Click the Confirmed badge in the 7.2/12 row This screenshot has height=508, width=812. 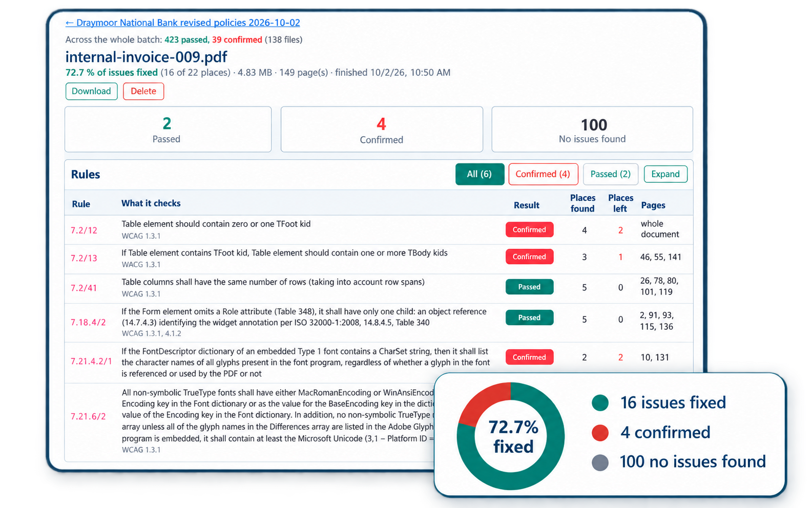pyautogui.click(x=529, y=229)
